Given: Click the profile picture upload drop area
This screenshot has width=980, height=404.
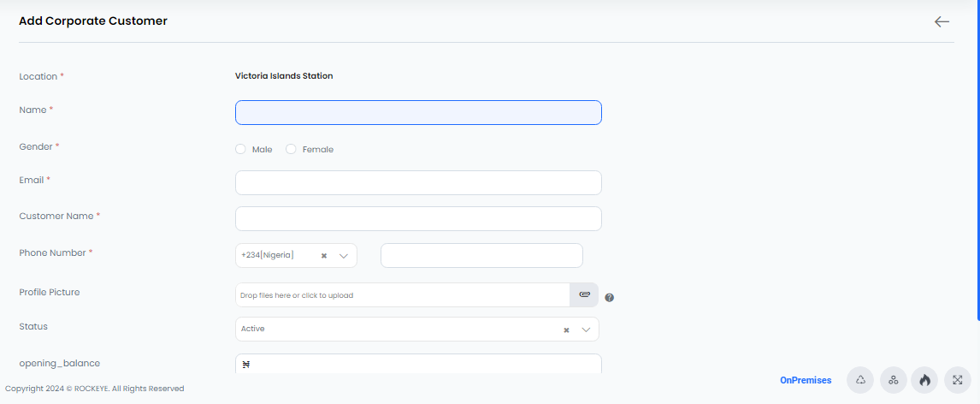Looking at the screenshot, I should tap(403, 294).
